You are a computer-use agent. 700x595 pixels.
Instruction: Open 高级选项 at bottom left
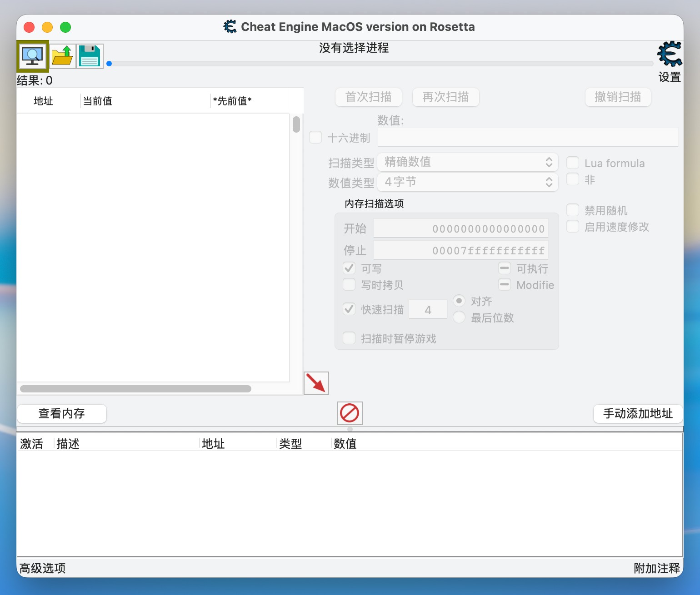click(43, 568)
